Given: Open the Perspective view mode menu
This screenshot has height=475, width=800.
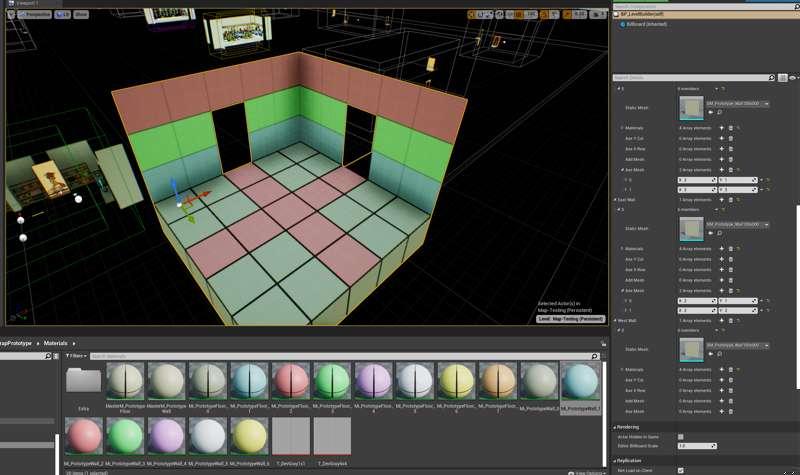Looking at the screenshot, I should click(34, 14).
